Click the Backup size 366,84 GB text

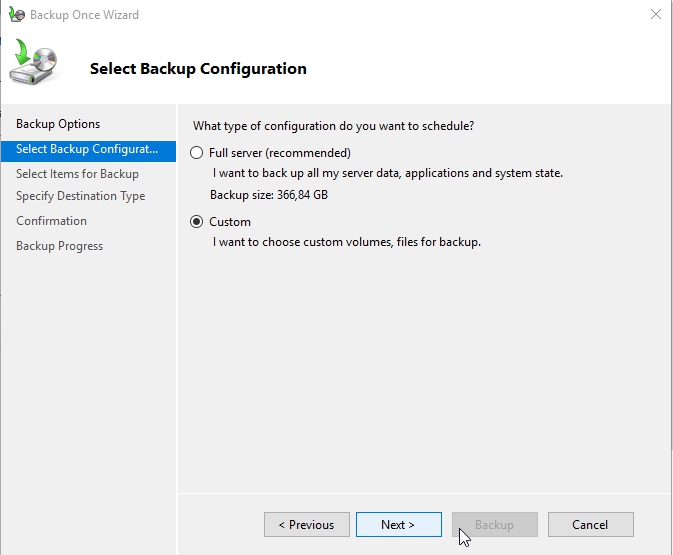click(268, 195)
